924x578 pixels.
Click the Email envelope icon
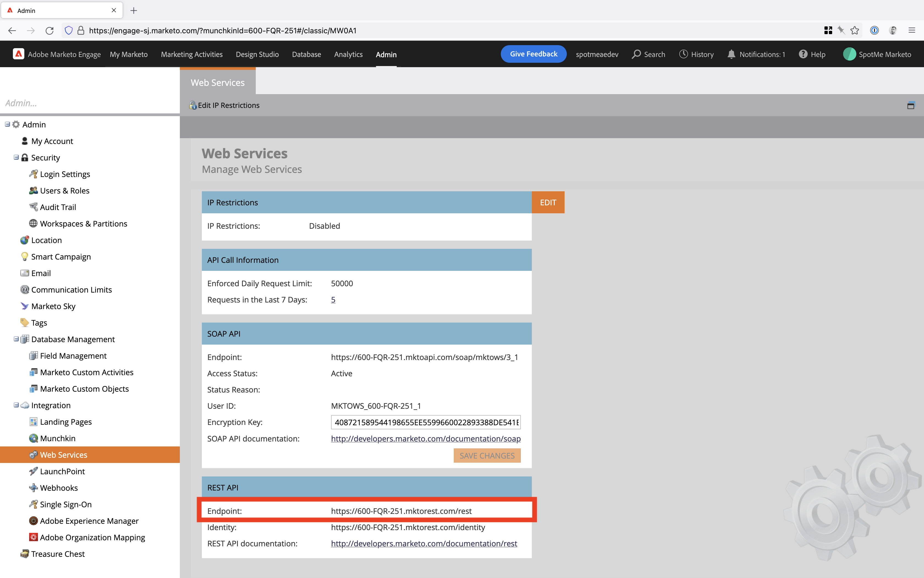25,273
